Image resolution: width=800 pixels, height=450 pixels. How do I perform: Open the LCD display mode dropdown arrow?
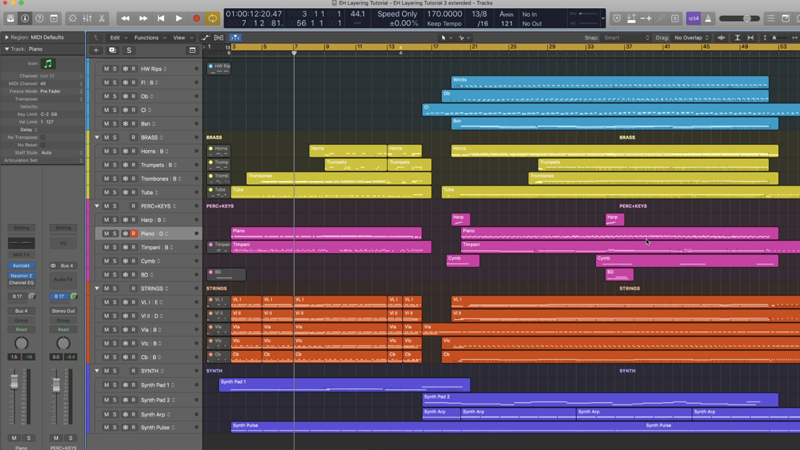[603, 18]
